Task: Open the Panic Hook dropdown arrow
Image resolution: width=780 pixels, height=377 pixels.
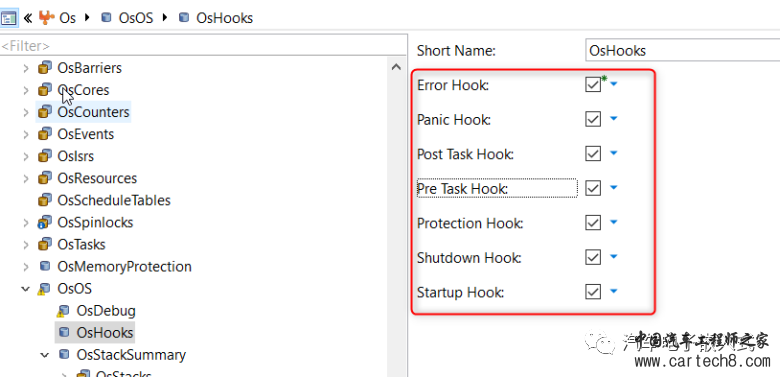Action: pos(613,119)
